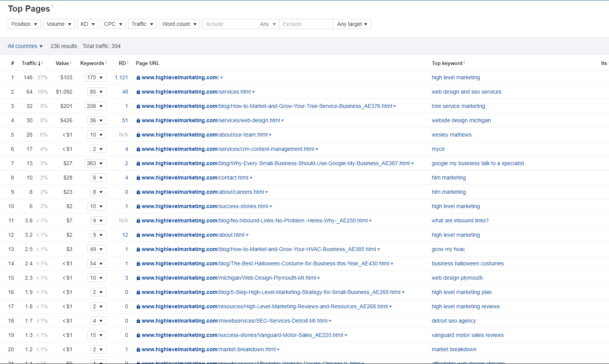Open top keyword 'business halloween costumes'

click(x=467, y=263)
